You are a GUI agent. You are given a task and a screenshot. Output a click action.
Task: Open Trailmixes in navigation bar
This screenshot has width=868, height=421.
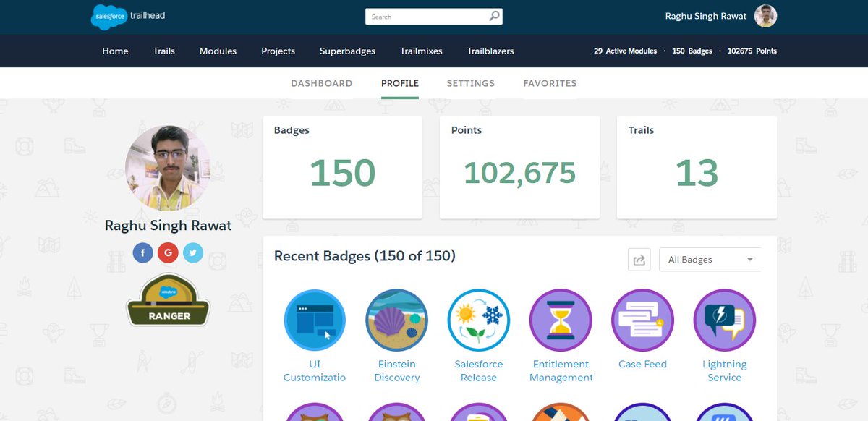click(421, 51)
